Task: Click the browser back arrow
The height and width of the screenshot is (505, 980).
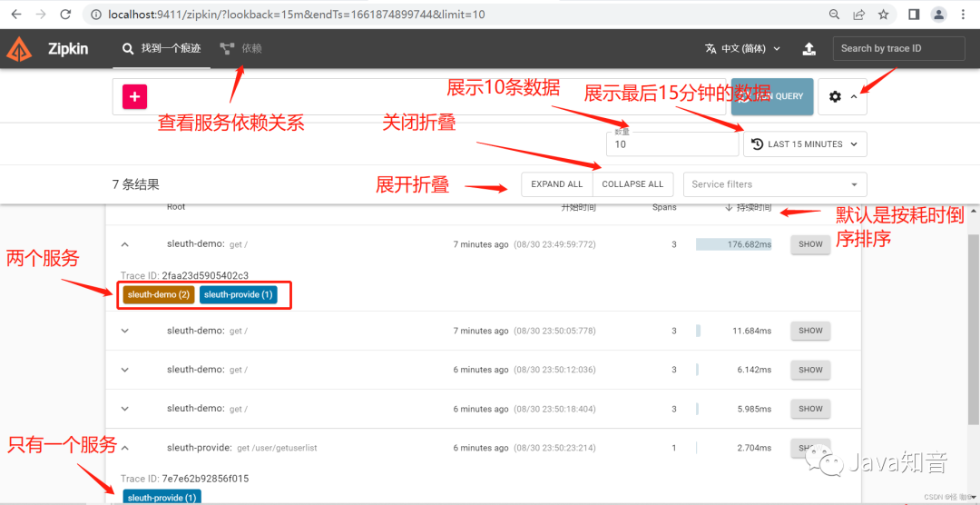Action: click(16, 15)
